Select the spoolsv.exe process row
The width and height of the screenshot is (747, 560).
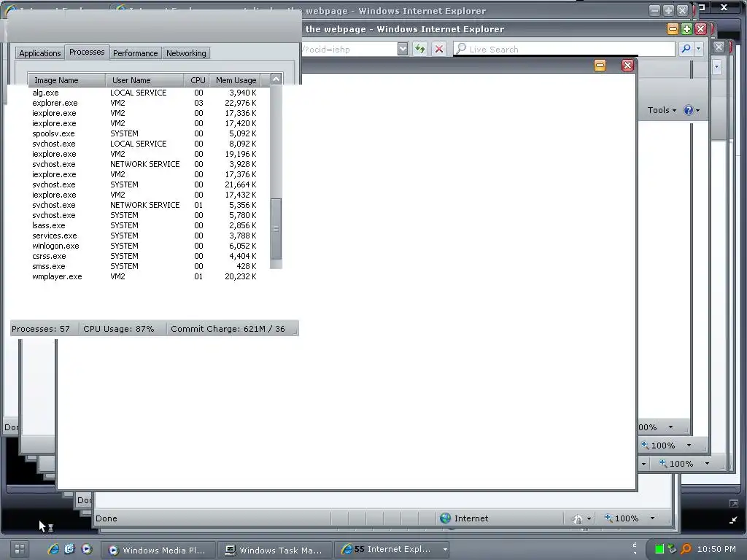tap(144, 133)
